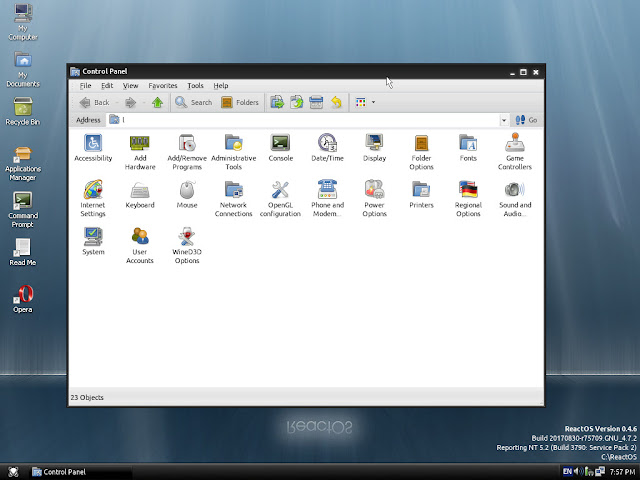Select the Console applet
The image size is (640, 480).
[x=280, y=148]
